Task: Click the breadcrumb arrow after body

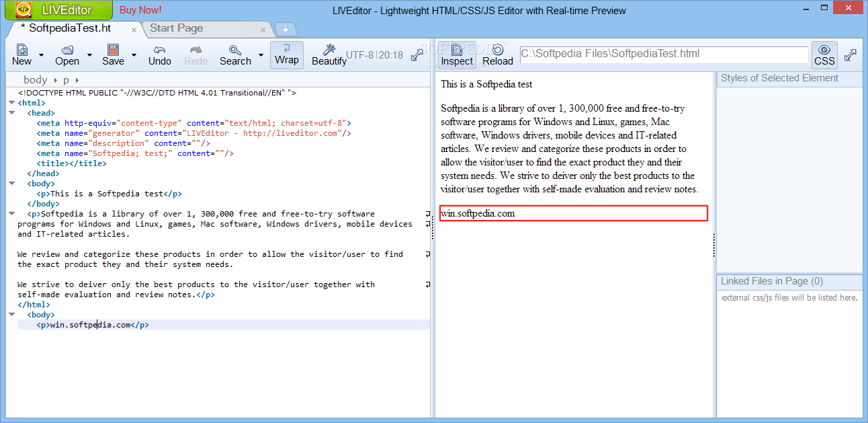Action: click(x=54, y=81)
